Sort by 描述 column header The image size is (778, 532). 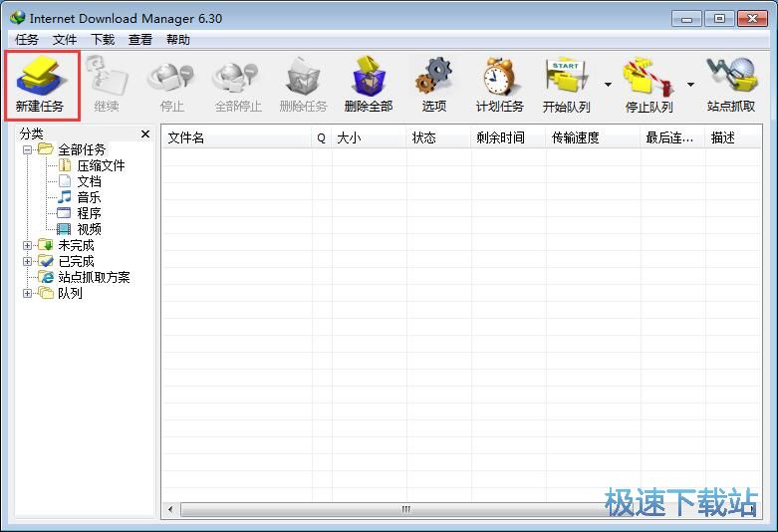tap(733, 137)
